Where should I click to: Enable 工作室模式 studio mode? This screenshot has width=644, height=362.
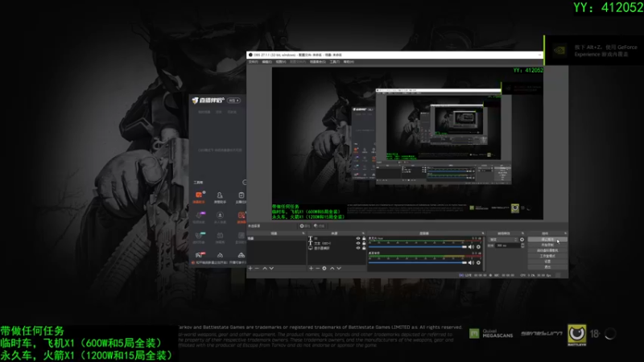[547, 256]
